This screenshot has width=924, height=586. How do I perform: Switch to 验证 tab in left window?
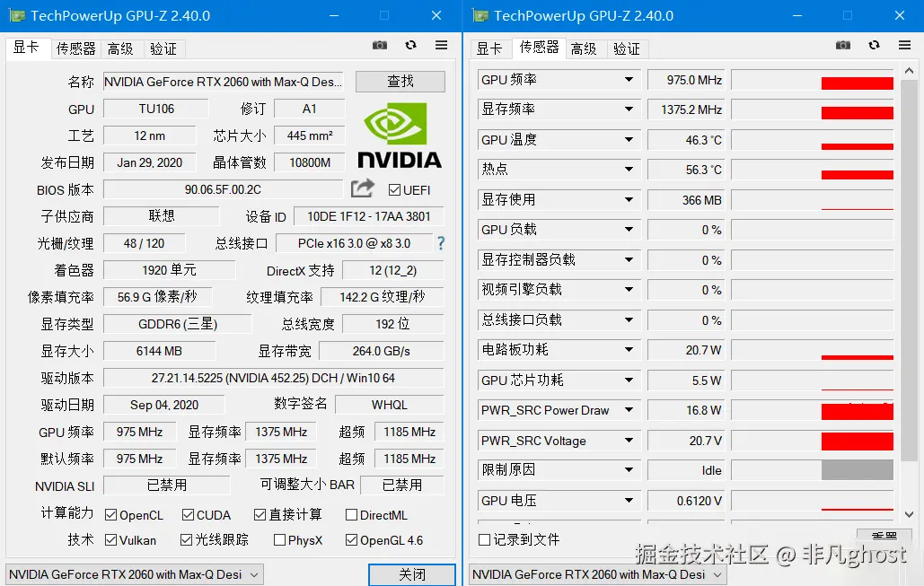click(163, 48)
